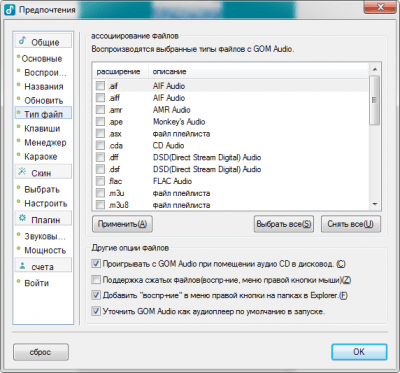Select the Тип файл page
Viewport: 400px width, 373px height.
43,114
